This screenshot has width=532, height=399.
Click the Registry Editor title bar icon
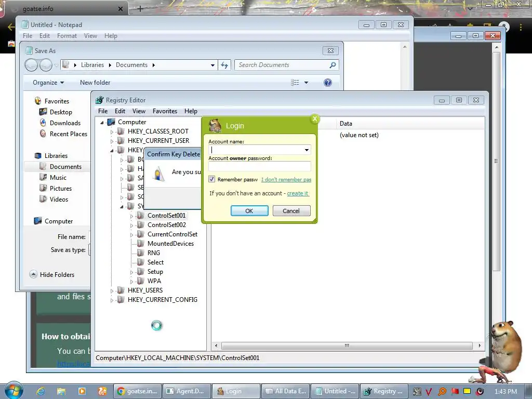99,100
